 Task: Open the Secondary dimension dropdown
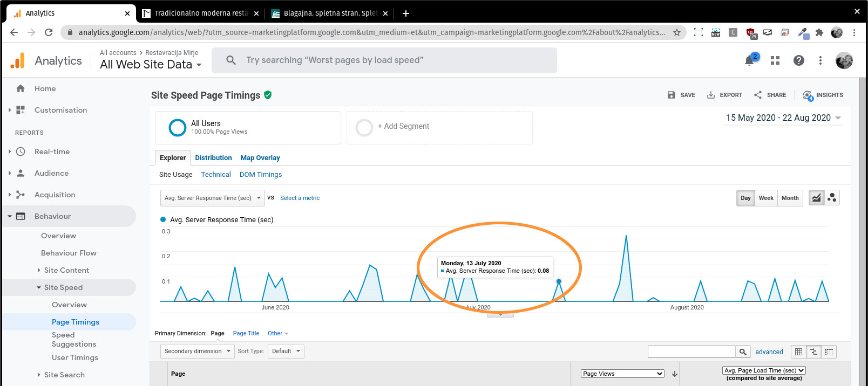(198, 351)
